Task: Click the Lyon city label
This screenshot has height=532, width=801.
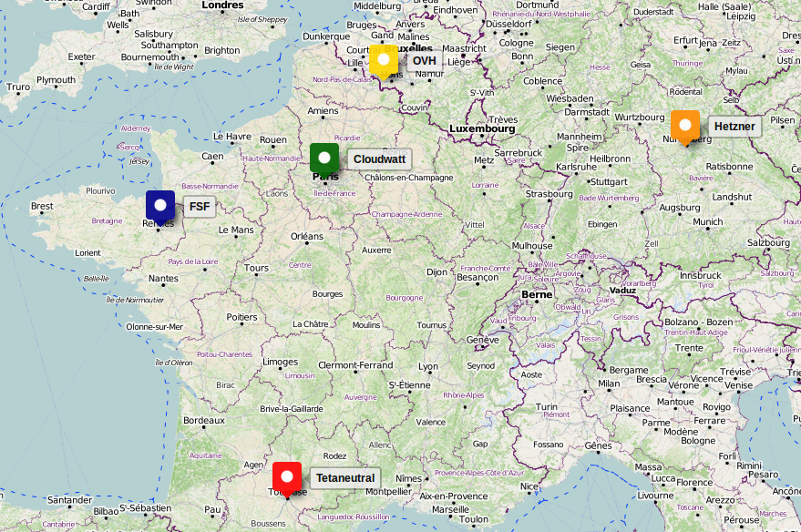Action: [x=428, y=366]
